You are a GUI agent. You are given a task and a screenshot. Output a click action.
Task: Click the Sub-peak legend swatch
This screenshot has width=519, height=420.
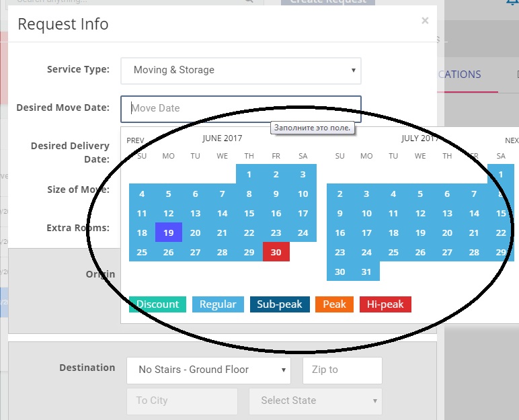coord(280,304)
